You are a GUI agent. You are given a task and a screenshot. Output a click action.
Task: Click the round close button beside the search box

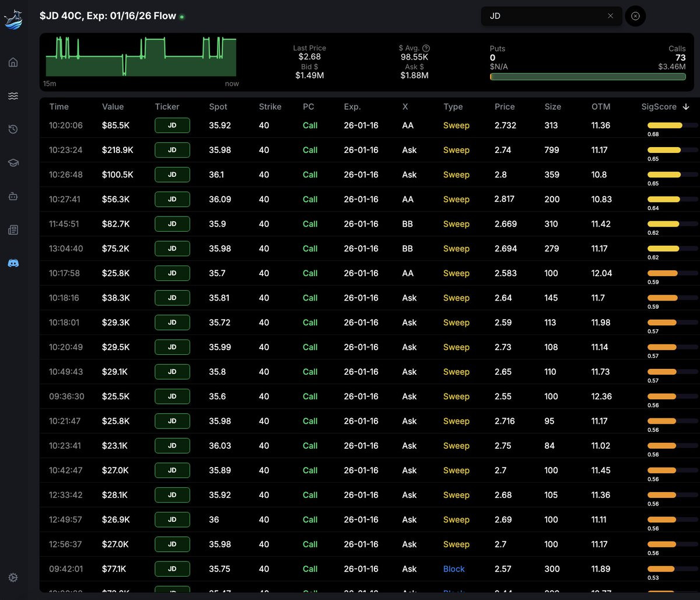pyautogui.click(x=635, y=16)
